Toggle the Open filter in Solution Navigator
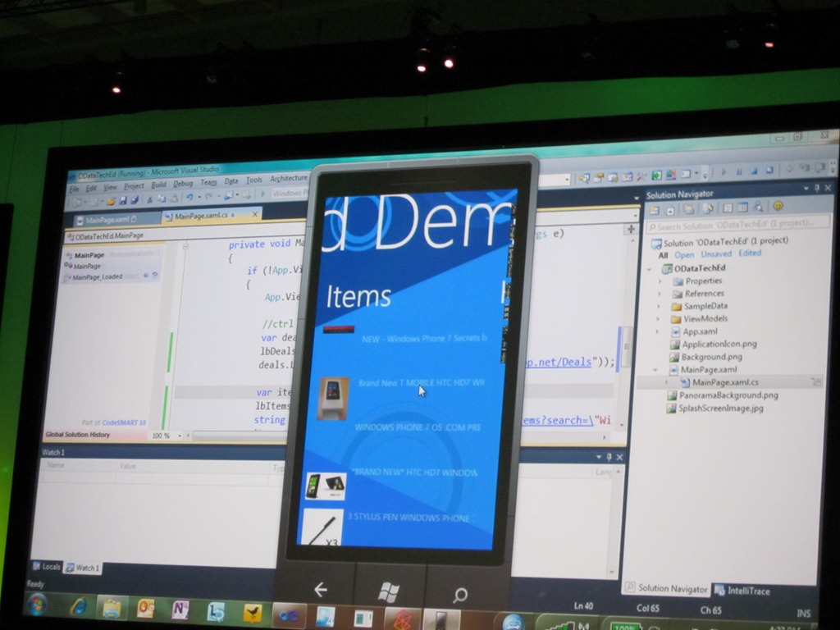Viewport: 840px width, 630px height. point(684,255)
